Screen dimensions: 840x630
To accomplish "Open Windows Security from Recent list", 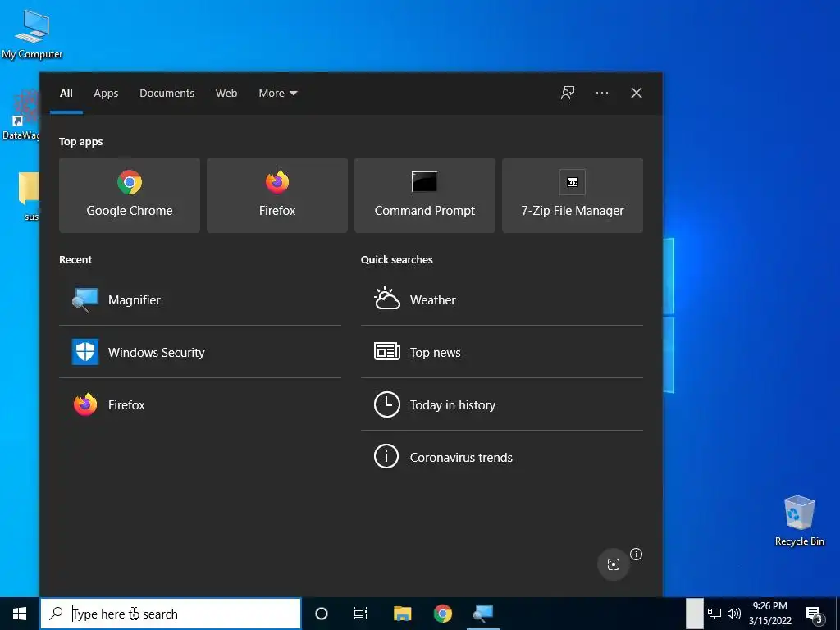I will click(x=200, y=352).
